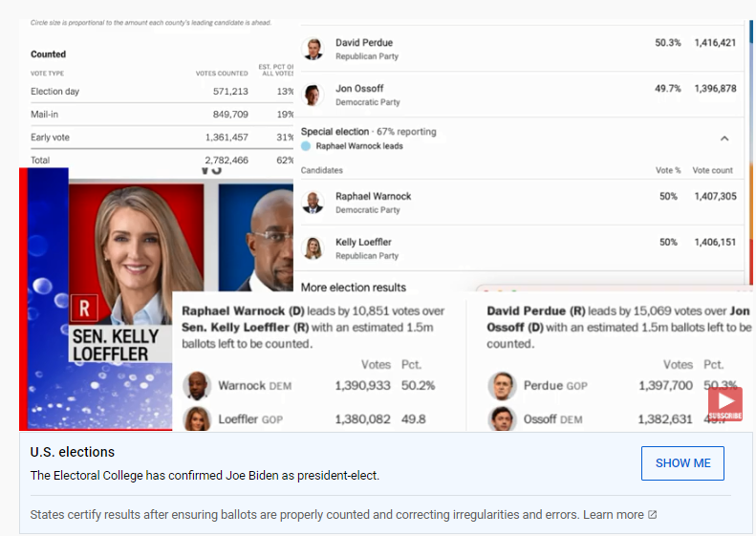Click the red R party badge on Loeffler photo
The width and height of the screenshot is (756, 536).
coord(84,308)
